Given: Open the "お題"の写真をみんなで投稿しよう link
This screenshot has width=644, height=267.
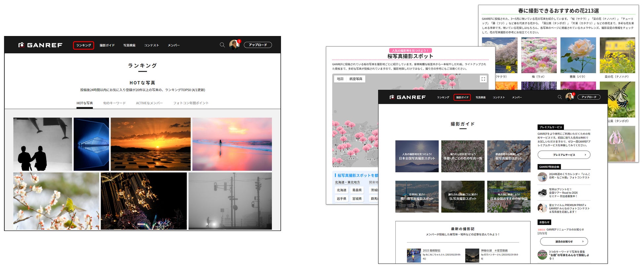Looking at the screenshot, I should click(x=569, y=255).
